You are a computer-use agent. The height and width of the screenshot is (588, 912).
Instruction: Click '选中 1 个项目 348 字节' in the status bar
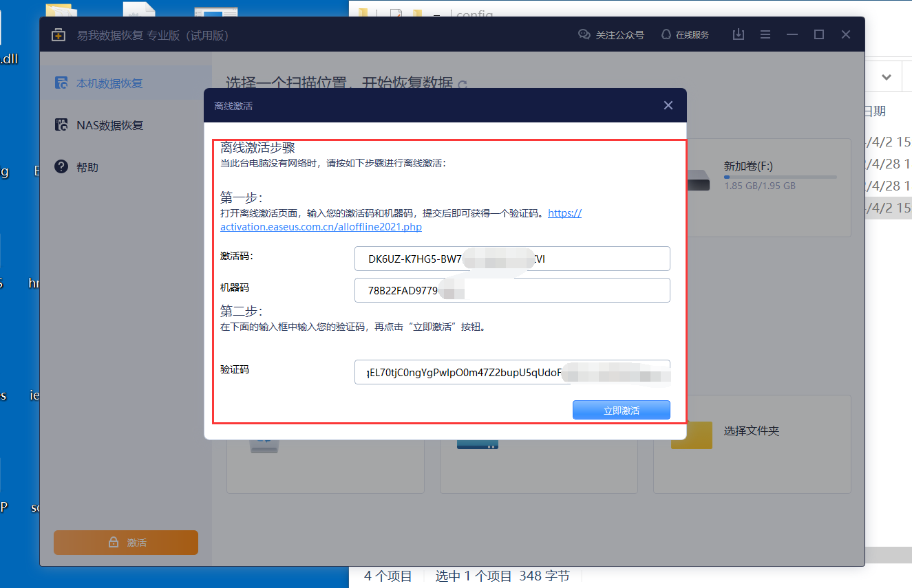pyautogui.click(x=502, y=576)
